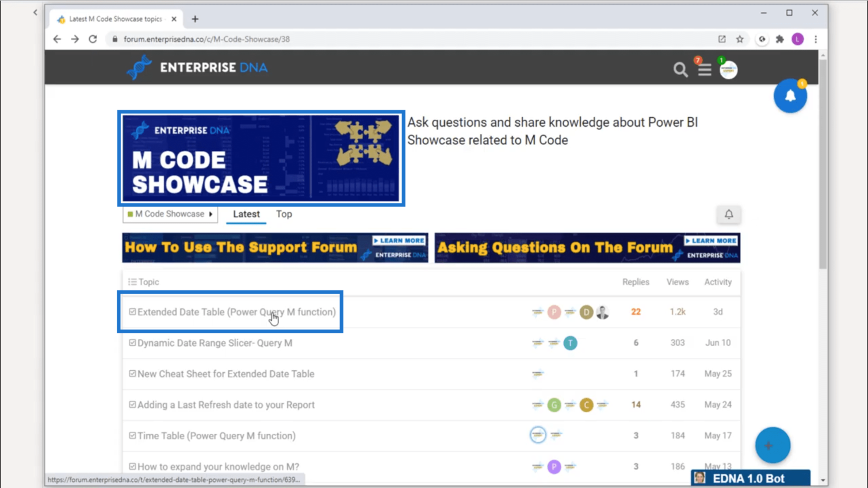Collapse the side panel chevron at far left
Viewport: 868px width, 488px height.
coord(35,12)
